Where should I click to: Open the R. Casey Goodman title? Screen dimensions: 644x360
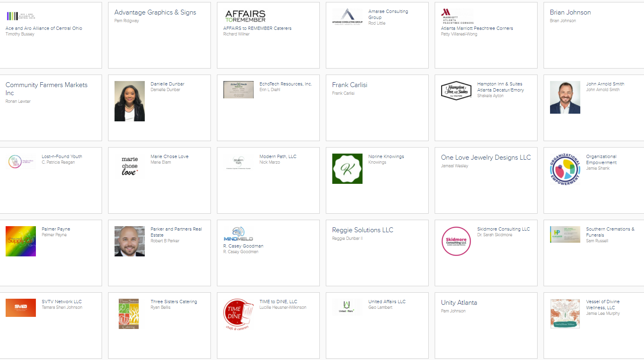(243, 246)
